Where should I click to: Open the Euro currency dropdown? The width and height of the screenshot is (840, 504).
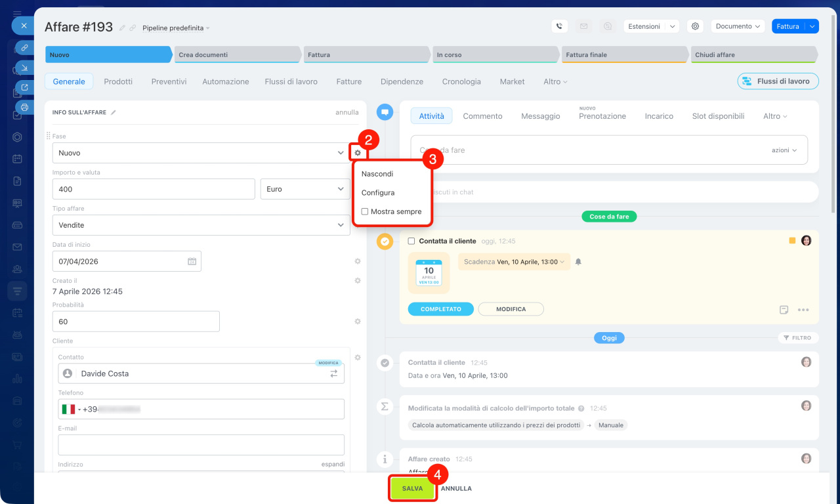click(x=305, y=189)
